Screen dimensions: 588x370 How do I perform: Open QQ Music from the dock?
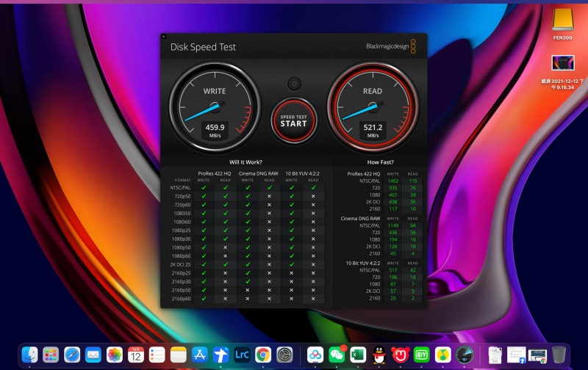(443, 355)
